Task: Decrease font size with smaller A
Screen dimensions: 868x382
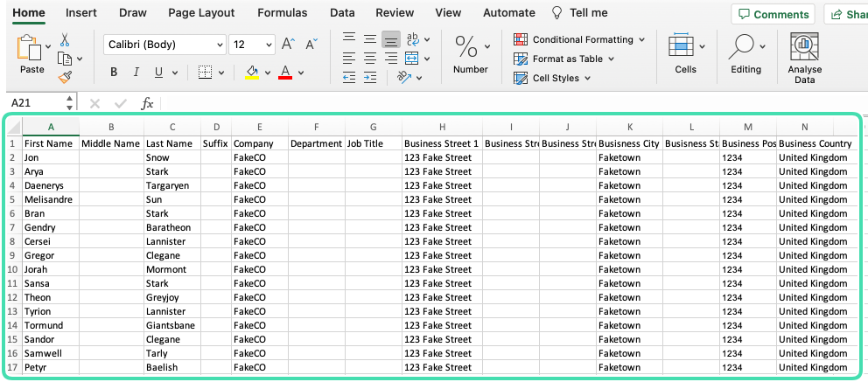Action: pos(311,45)
